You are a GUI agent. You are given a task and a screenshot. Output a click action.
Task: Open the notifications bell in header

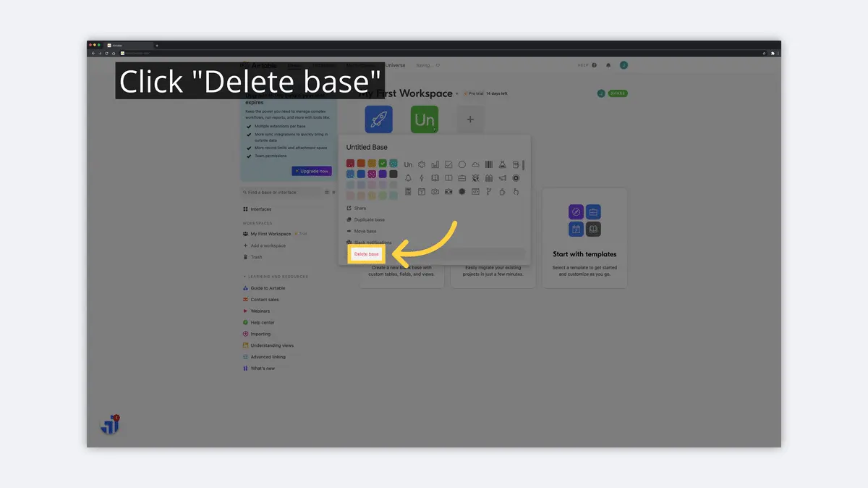click(608, 65)
